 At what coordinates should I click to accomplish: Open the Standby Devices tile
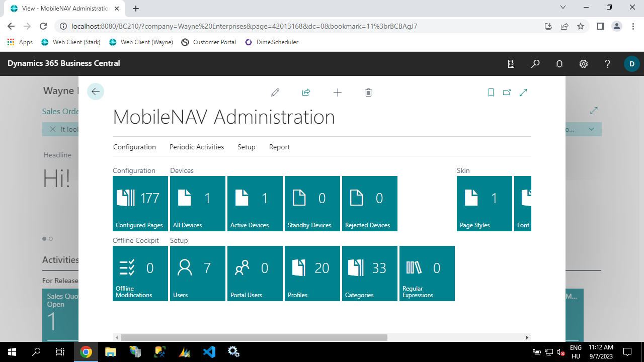coord(312,204)
